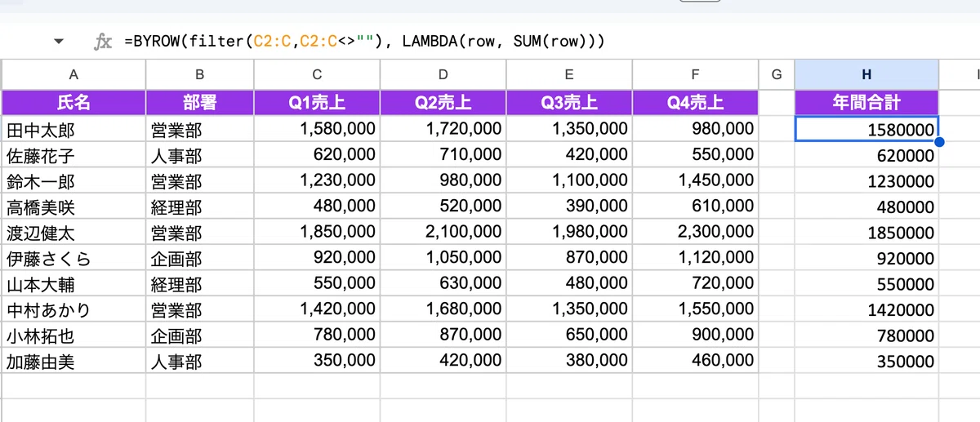Click 山本大輔's Q4 value 720,000

pos(695,284)
